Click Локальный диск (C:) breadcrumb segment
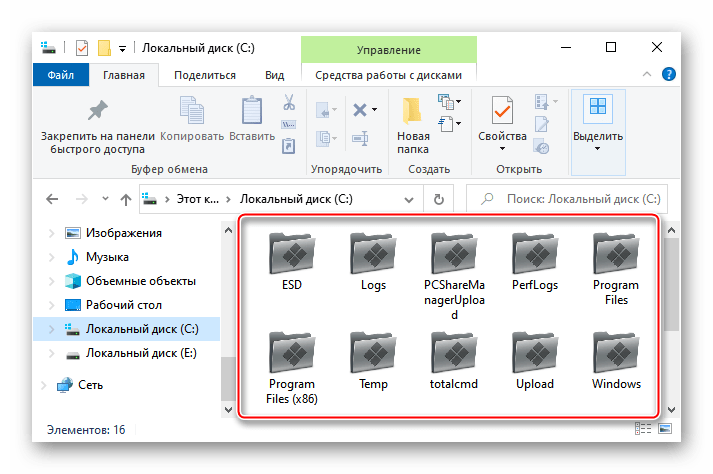Viewport: 713px width, 474px height. click(296, 199)
